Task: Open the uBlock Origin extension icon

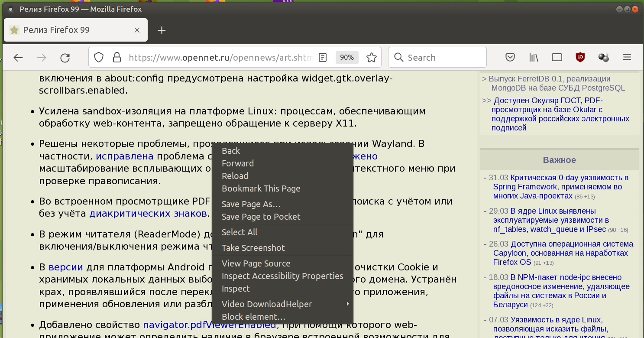Action: (580, 57)
